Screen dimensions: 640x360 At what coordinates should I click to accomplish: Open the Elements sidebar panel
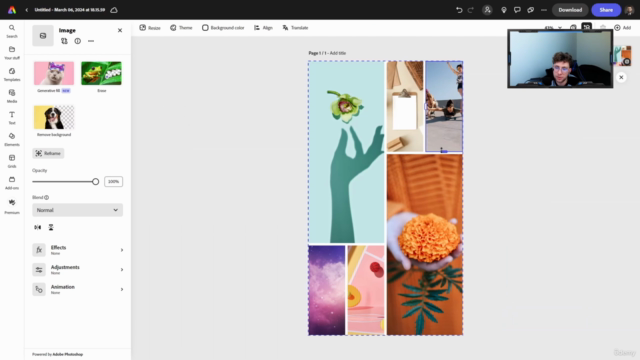[x=12, y=139]
